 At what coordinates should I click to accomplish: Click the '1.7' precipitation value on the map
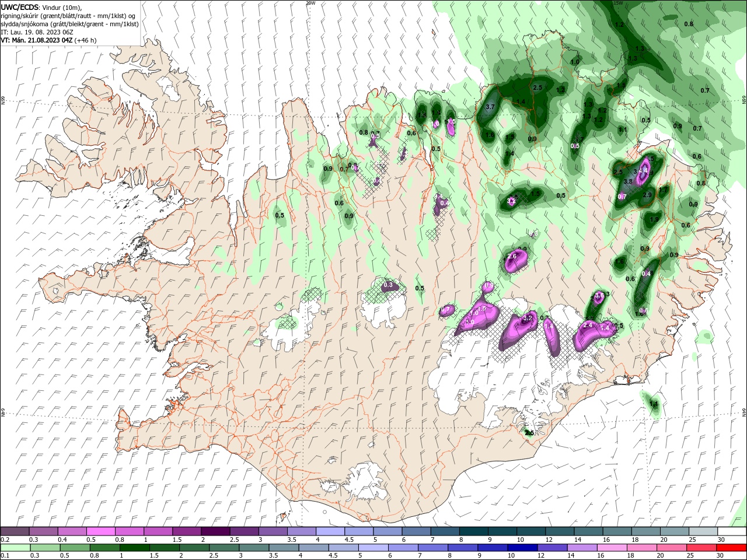coord(663,190)
